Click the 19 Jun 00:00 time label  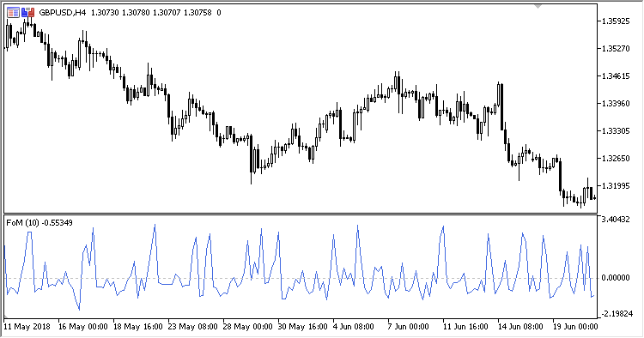tap(576, 327)
